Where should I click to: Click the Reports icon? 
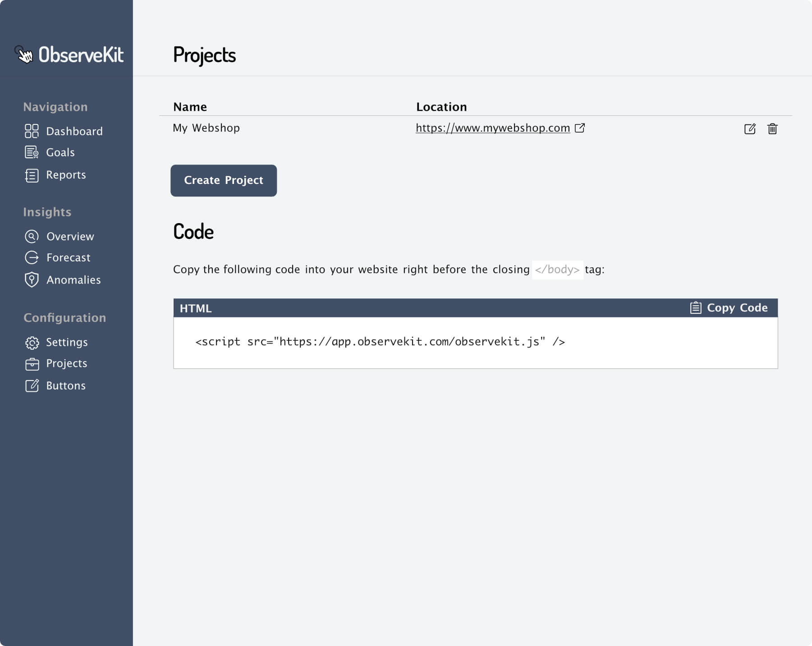32,175
